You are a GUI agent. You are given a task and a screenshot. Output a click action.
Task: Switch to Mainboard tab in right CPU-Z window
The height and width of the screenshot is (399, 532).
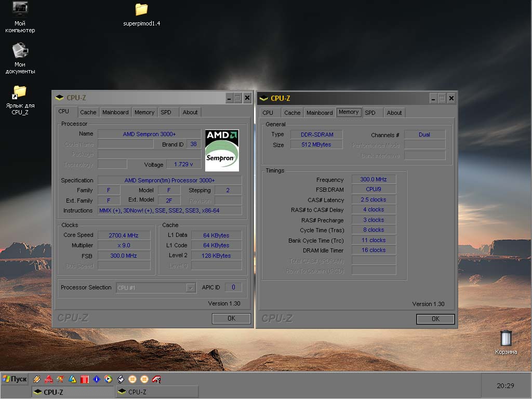pos(320,113)
